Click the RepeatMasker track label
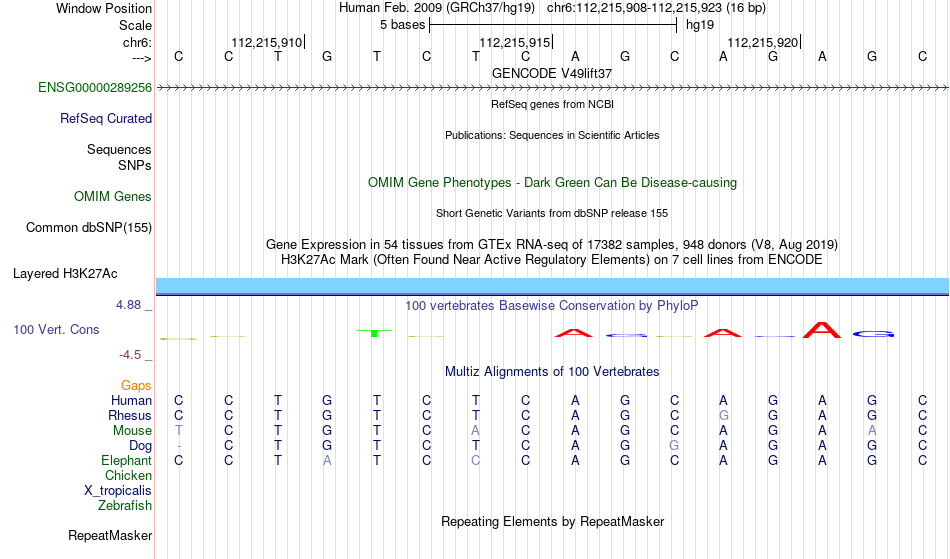Viewport: 950px width, 559px height. [x=110, y=535]
